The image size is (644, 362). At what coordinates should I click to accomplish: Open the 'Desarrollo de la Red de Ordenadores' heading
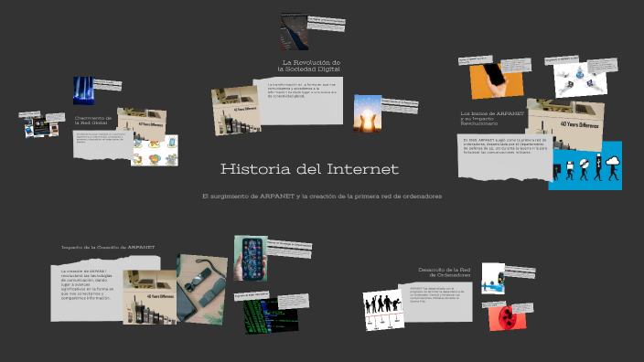coord(444,272)
